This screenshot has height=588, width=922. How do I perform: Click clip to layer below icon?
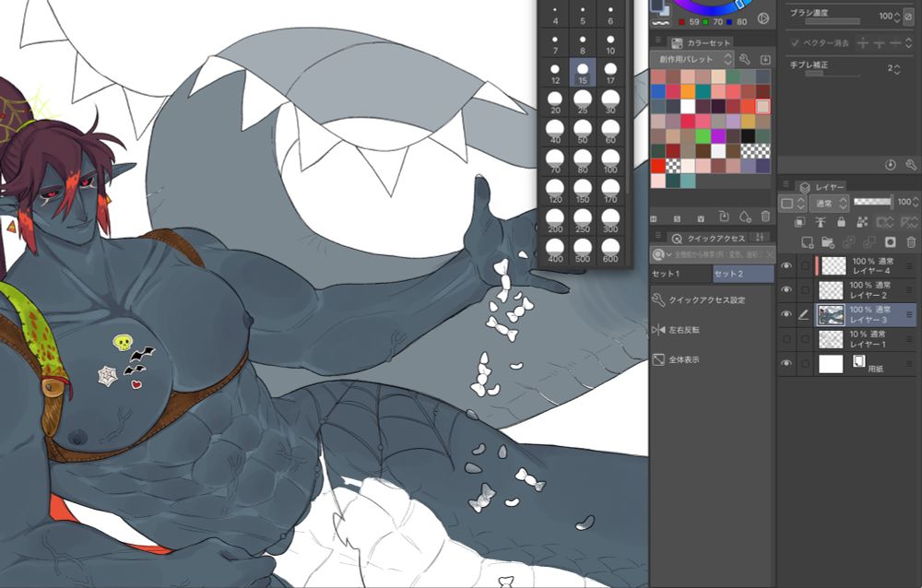tap(799, 222)
